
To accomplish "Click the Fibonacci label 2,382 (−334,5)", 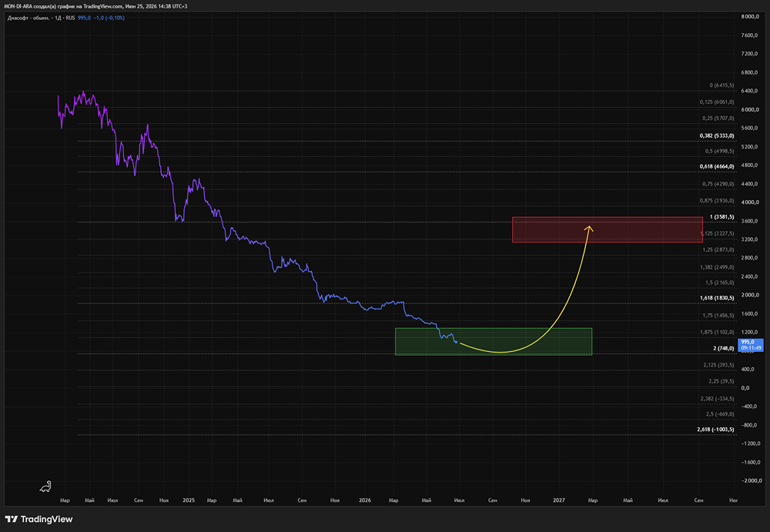I will [x=718, y=398].
